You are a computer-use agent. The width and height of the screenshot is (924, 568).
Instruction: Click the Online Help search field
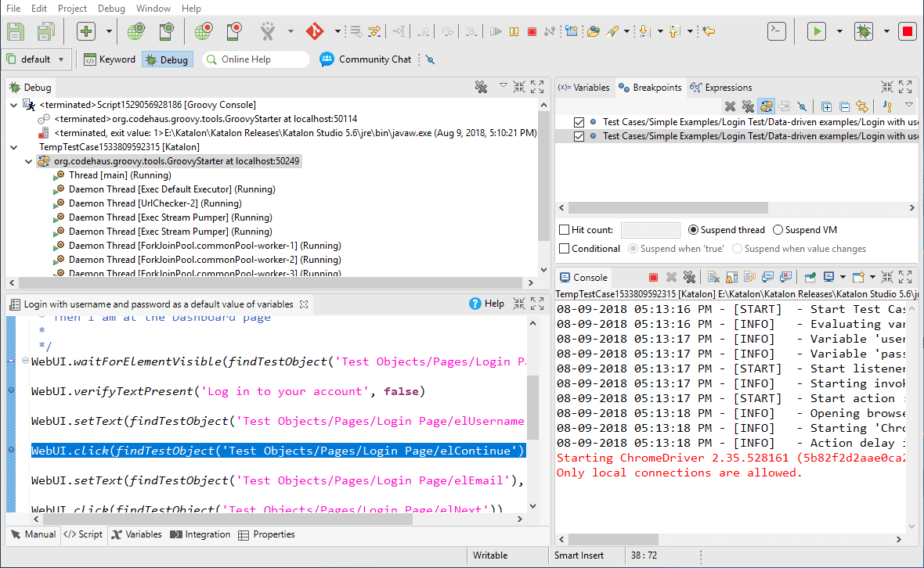[x=256, y=59]
